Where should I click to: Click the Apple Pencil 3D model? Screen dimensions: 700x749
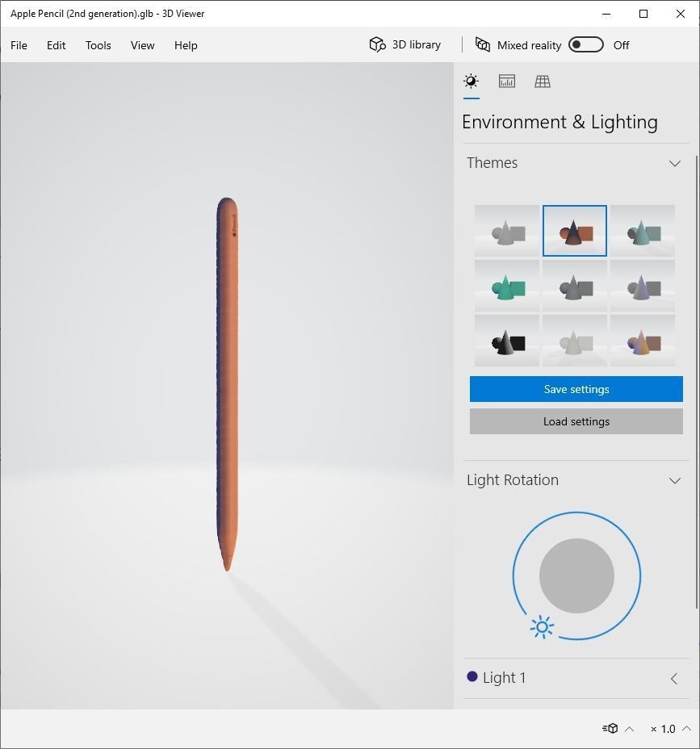[x=227, y=384]
